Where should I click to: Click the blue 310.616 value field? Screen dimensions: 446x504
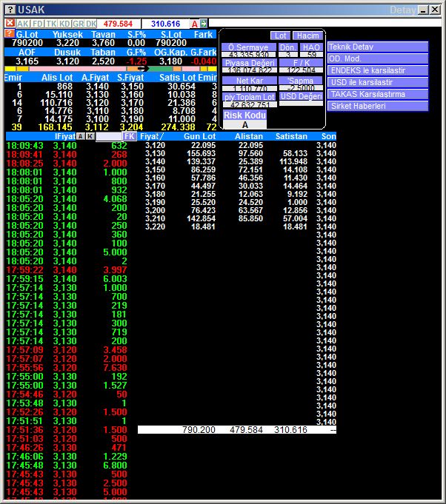point(165,24)
